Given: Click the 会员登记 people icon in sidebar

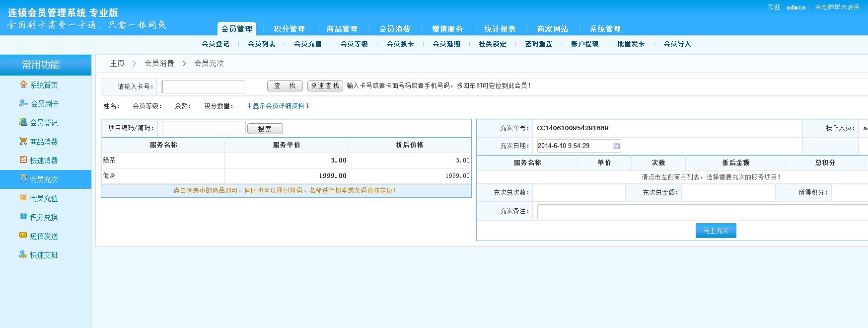Looking at the screenshot, I should pyautogui.click(x=23, y=122).
